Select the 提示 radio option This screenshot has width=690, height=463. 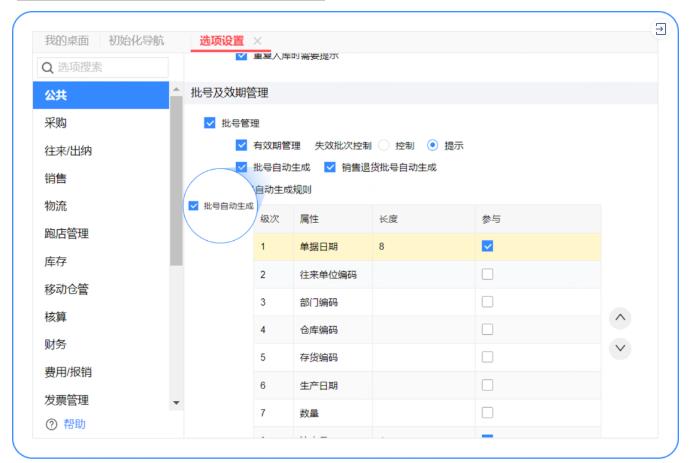[x=433, y=145]
